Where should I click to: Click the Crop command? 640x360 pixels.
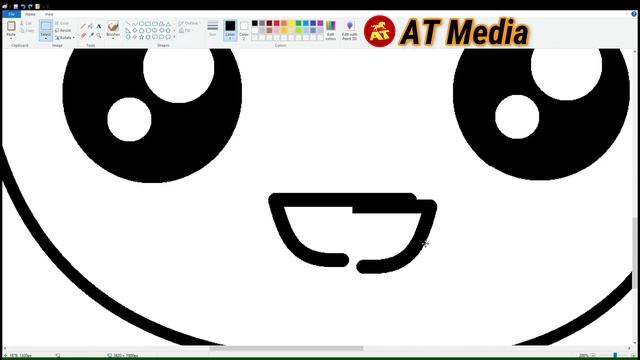click(x=62, y=23)
